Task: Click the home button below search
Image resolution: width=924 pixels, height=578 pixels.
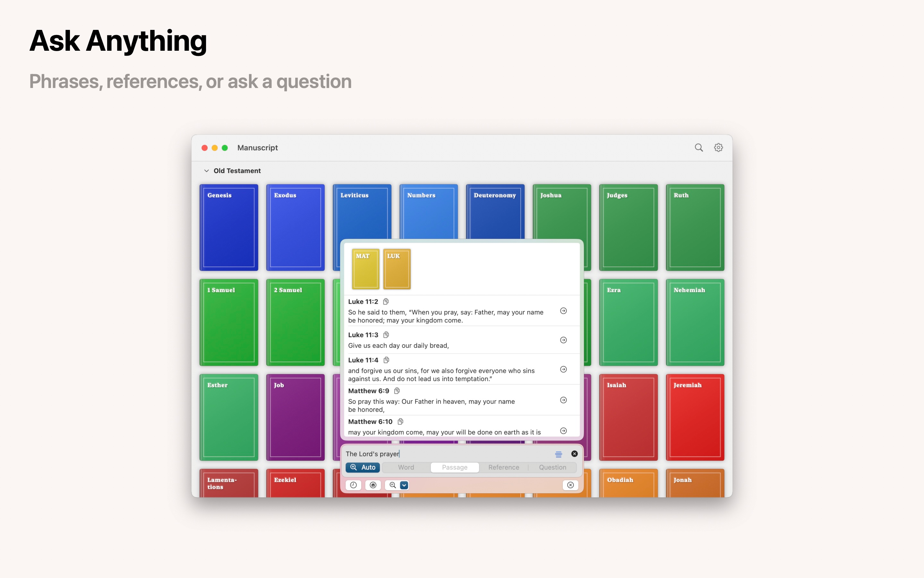Action: tap(373, 485)
